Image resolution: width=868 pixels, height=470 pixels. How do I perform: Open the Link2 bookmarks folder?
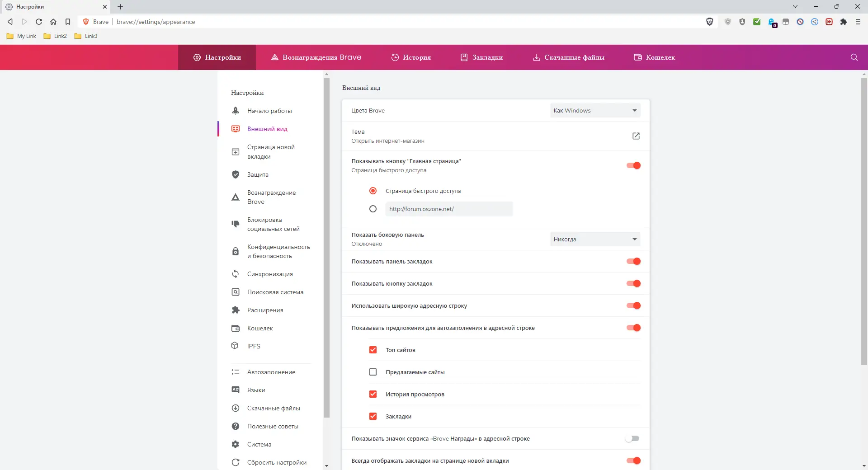coord(55,36)
